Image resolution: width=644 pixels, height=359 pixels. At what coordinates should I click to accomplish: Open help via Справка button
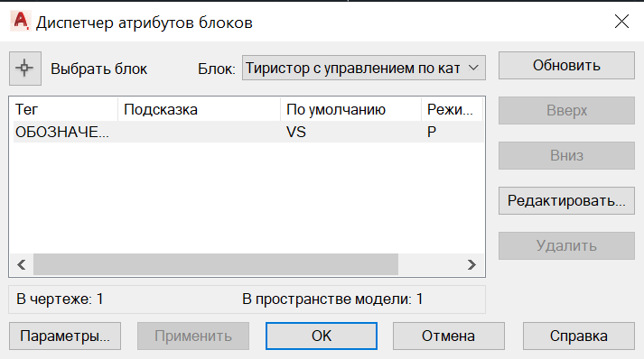(x=579, y=336)
